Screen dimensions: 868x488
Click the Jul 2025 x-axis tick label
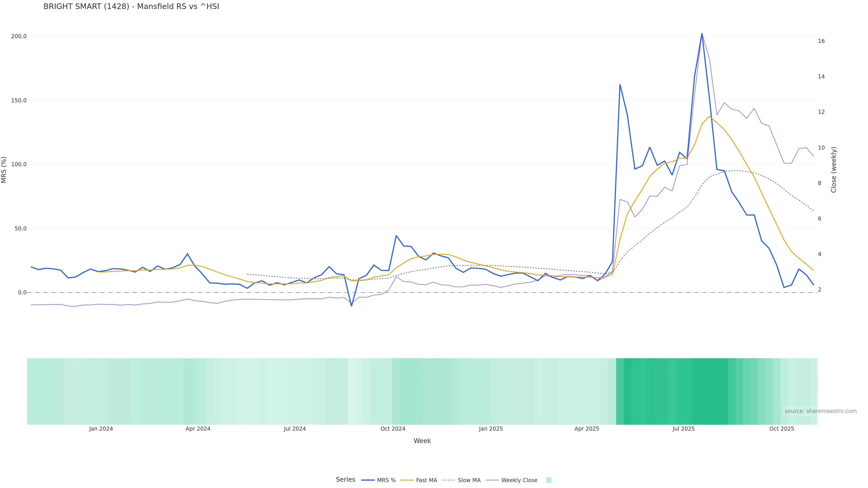(683, 429)
